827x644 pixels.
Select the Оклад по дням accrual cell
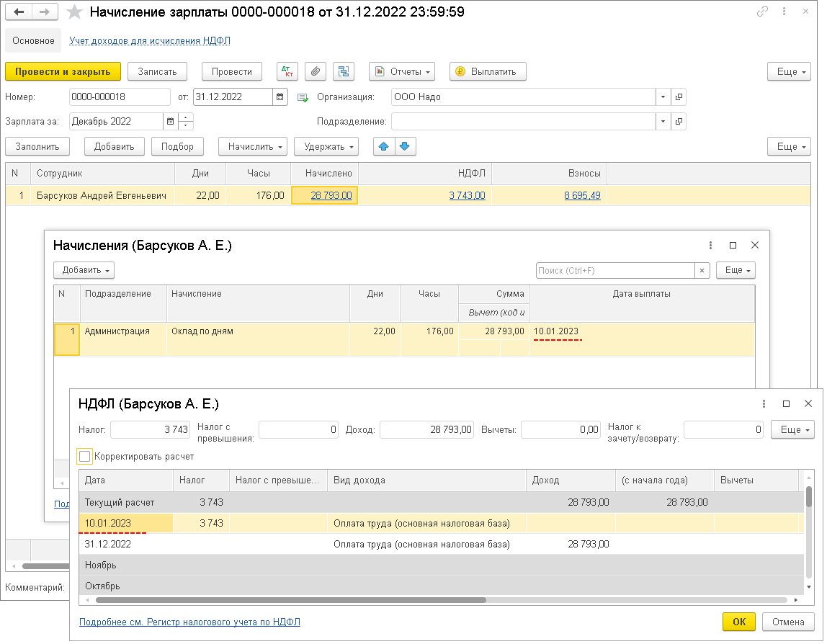point(258,339)
